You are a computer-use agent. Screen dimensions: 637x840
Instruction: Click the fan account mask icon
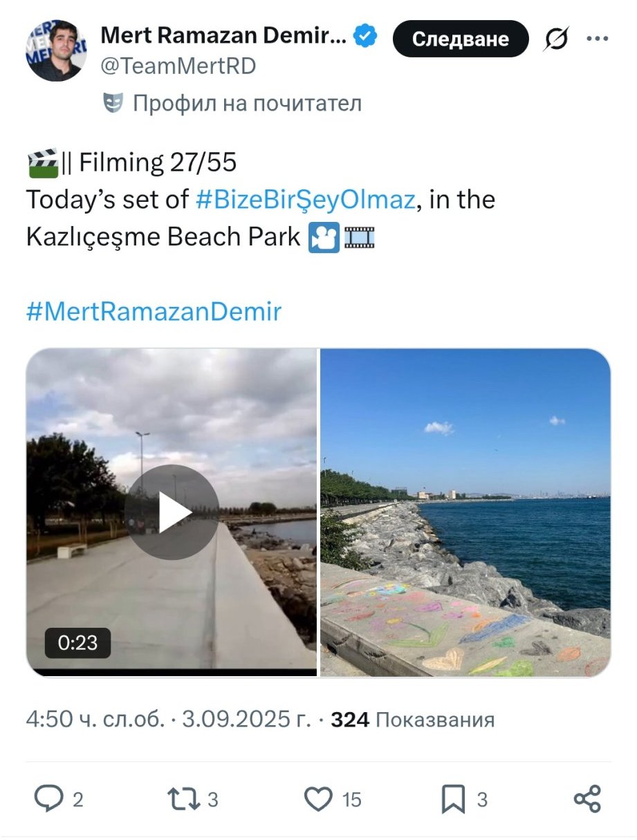pyautogui.click(x=113, y=104)
